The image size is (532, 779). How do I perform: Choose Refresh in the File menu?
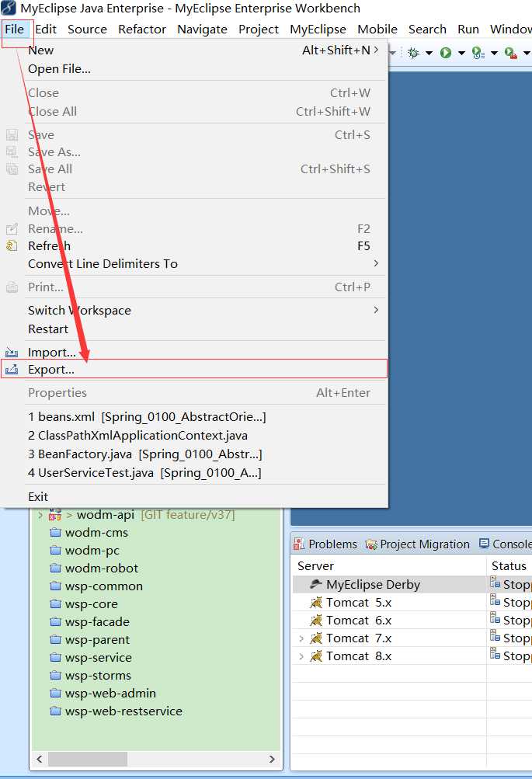click(193, 246)
